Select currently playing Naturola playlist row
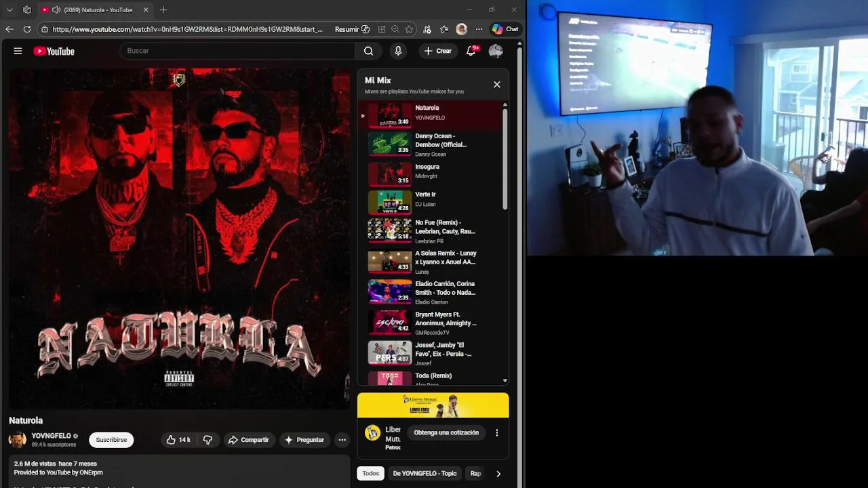This screenshot has width=868, height=488. click(432, 115)
